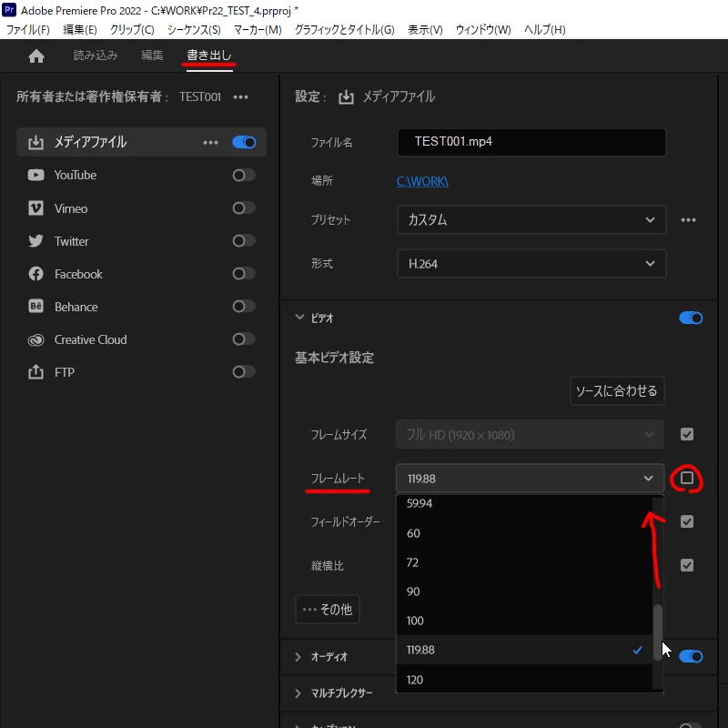Enable the YouTube publish toggle

point(244,175)
